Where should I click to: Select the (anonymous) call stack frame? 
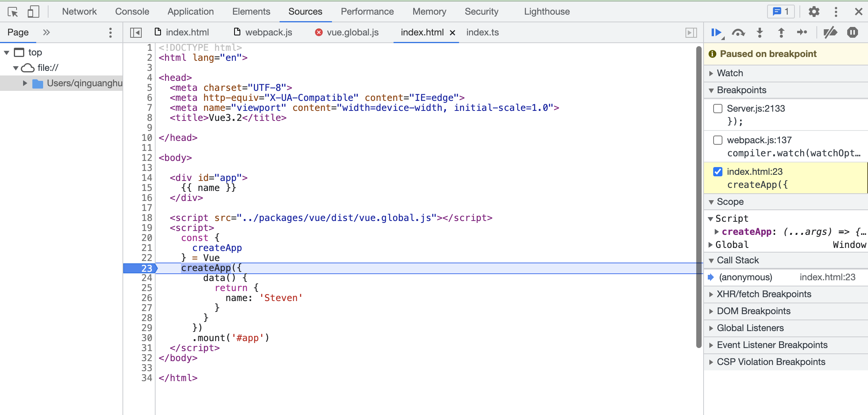786,277
